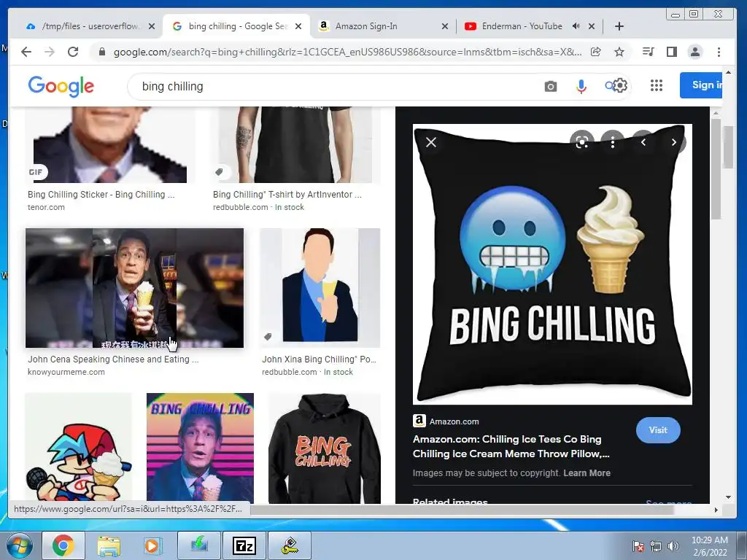Open Chrome three-dot menu
The height and width of the screenshot is (560, 747).
[x=719, y=52]
